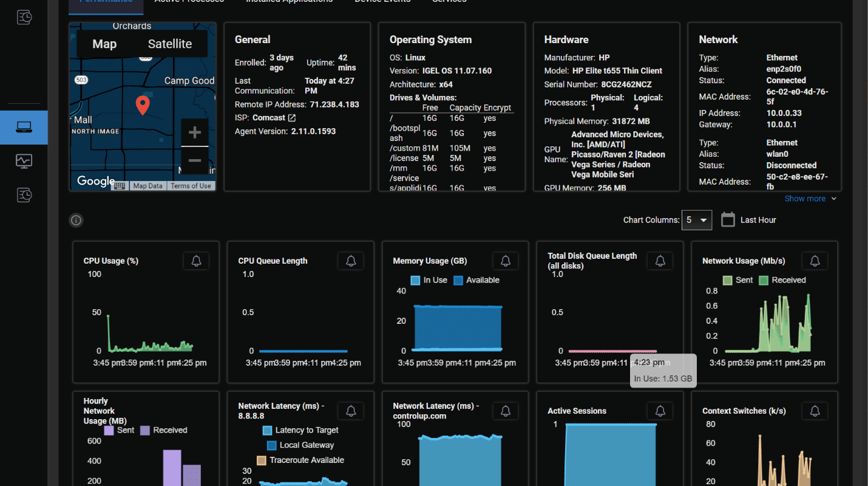Click the model HP Elite t655 Thin Client
The width and height of the screenshot is (868, 486).
click(x=617, y=71)
